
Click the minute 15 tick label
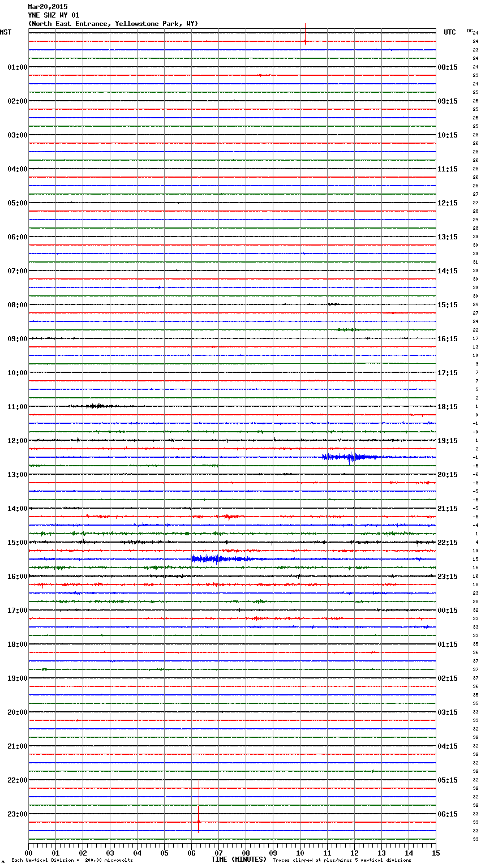[436, 853]
